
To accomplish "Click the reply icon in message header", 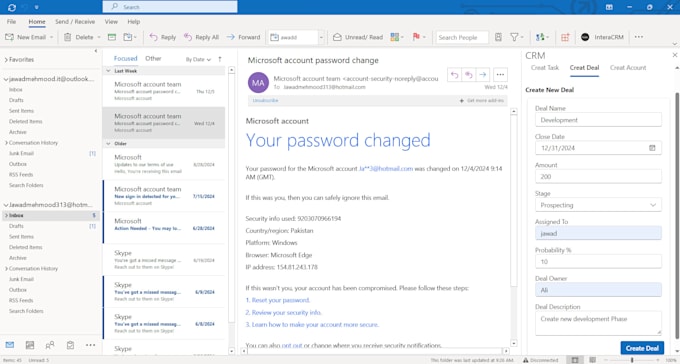I will click(454, 75).
